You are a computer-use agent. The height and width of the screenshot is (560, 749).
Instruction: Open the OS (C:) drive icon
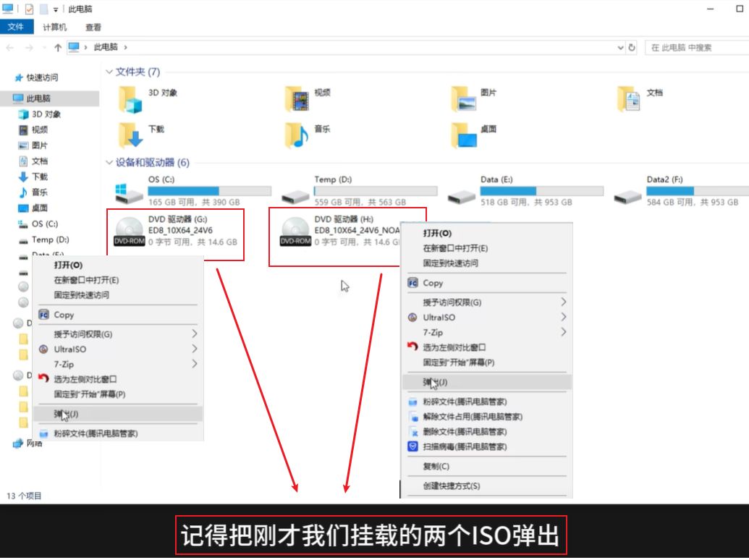[129, 192]
